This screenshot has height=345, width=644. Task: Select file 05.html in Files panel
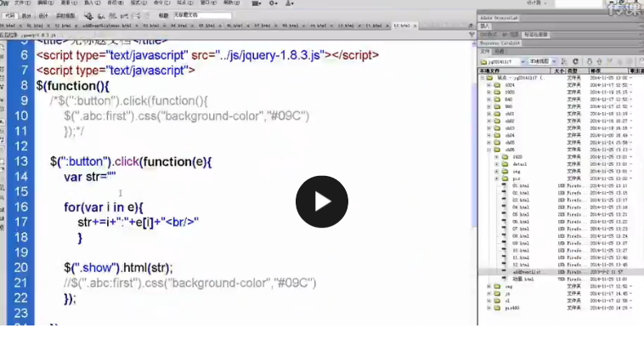click(x=520, y=214)
